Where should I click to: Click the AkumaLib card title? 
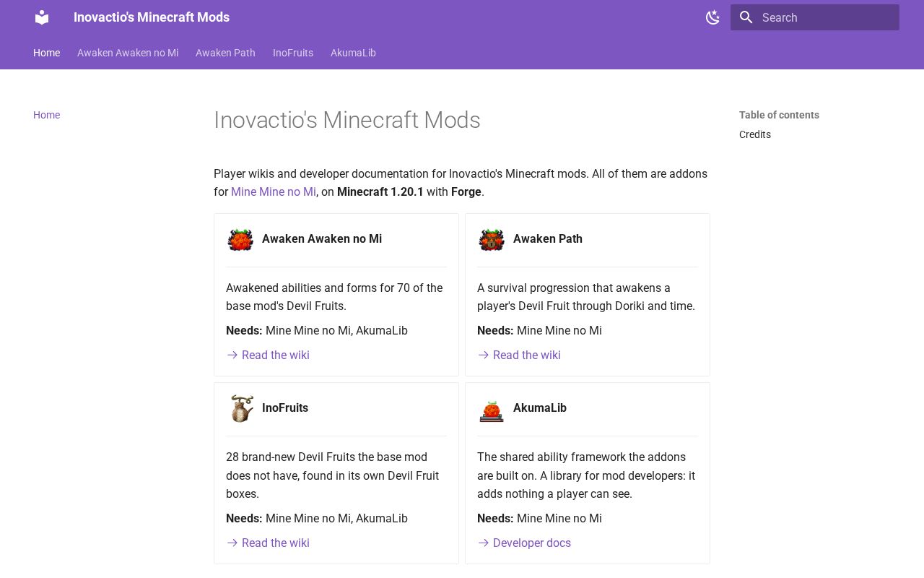tap(540, 407)
